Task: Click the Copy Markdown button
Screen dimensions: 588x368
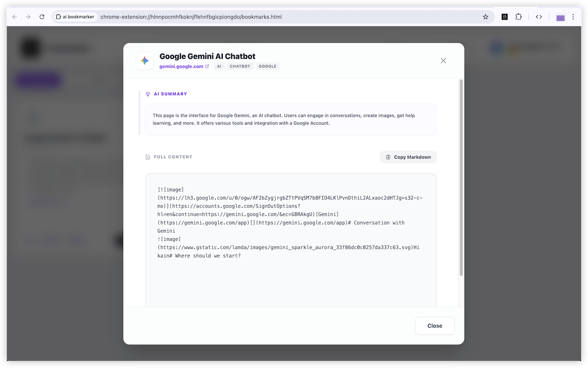Action: (408, 157)
